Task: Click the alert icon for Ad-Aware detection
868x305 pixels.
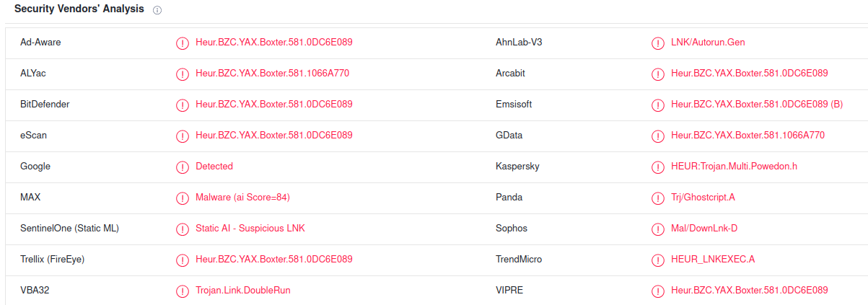Action: [183, 43]
